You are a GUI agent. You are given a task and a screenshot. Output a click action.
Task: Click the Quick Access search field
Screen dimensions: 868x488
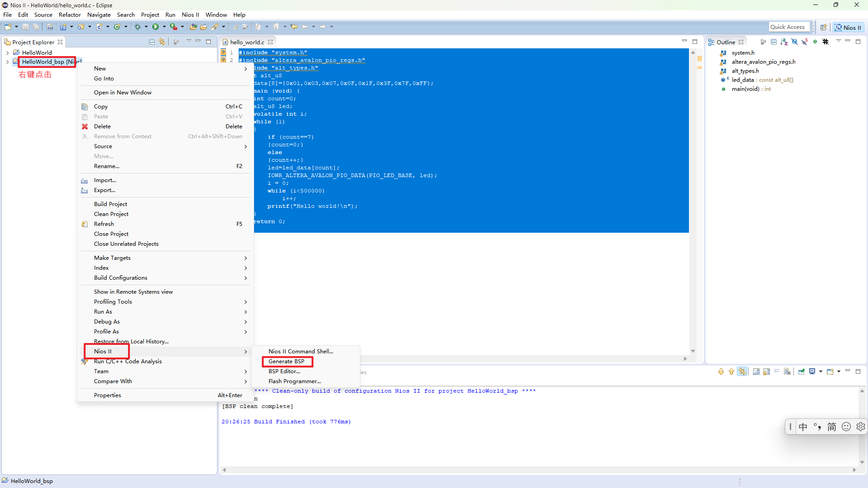788,27
